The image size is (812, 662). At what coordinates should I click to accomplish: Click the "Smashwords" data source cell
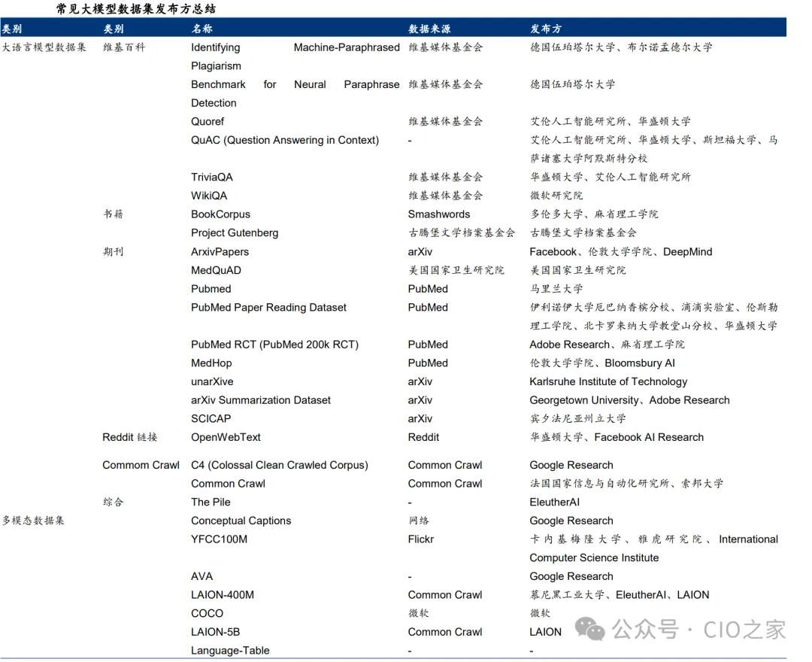(x=438, y=214)
